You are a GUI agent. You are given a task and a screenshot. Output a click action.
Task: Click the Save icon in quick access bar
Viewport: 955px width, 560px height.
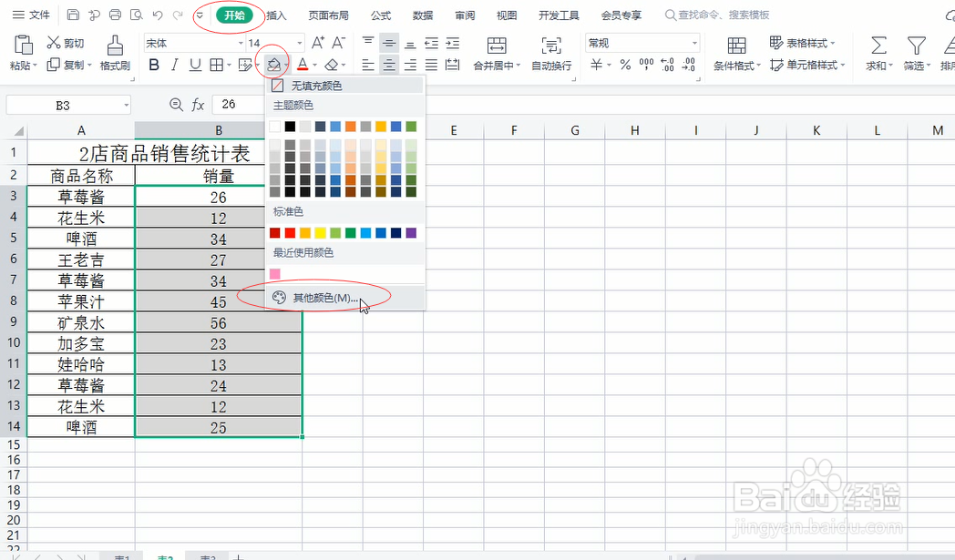[x=73, y=15]
